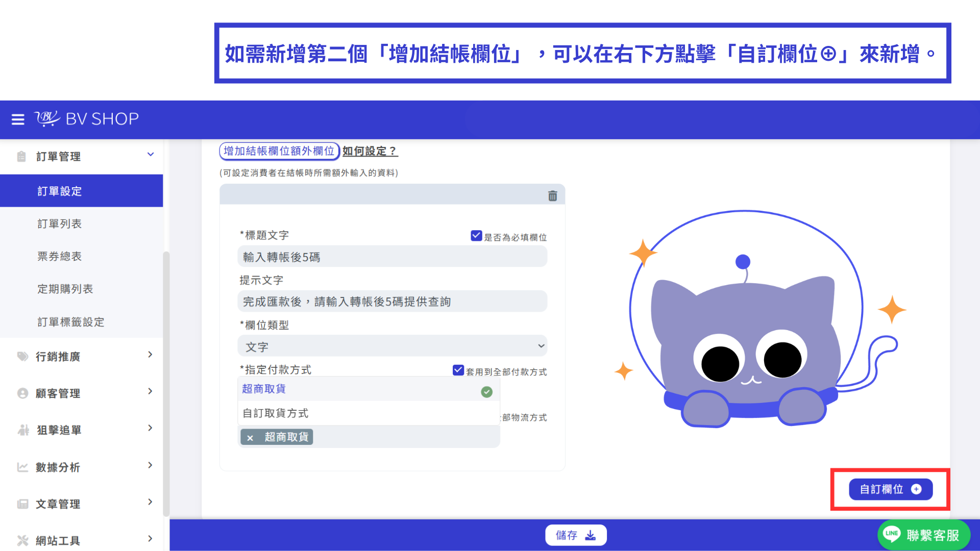Viewport: 980px width, 551px height.
Task: Click the 數據分析 chart icon
Action: click(22, 467)
